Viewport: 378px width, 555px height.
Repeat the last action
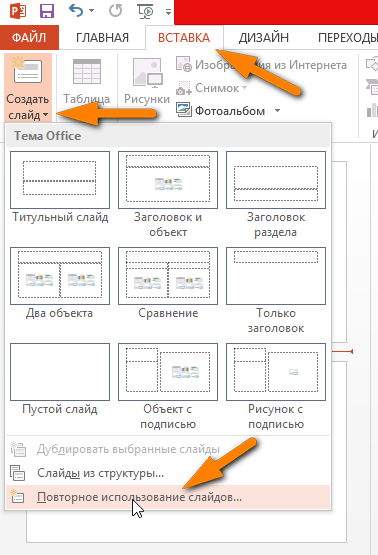[115, 11]
